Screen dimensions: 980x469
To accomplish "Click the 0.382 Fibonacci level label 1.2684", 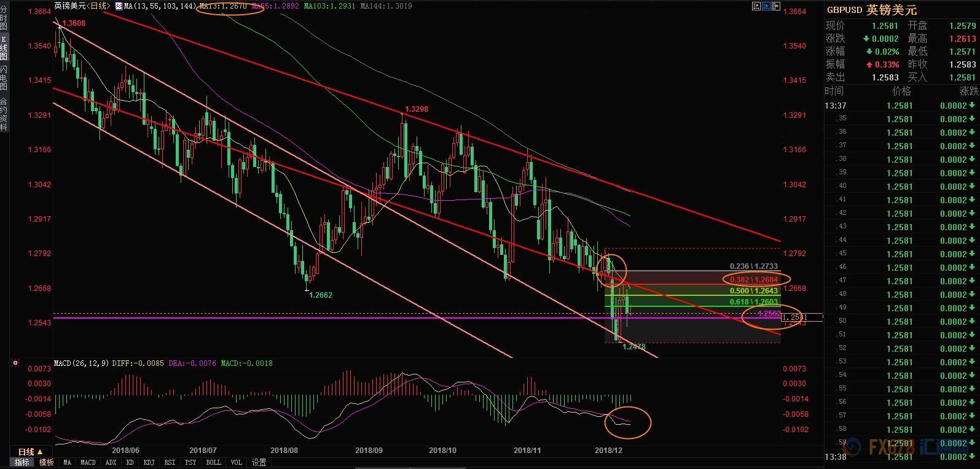I will click(753, 280).
